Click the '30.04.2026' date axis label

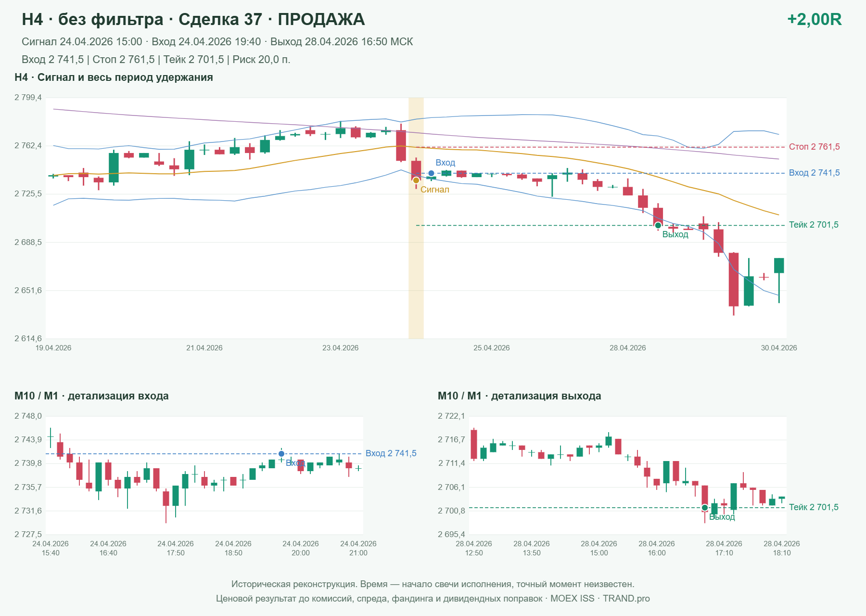779,348
